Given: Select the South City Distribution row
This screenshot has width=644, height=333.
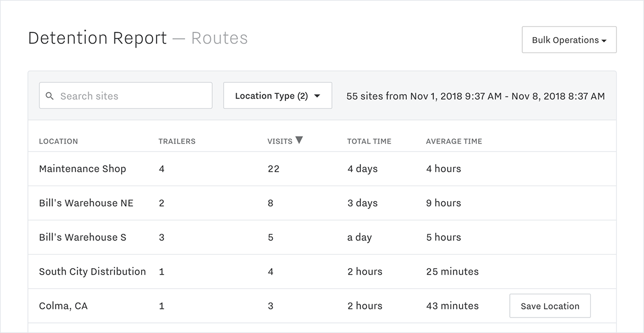Looking at the screenshot, I should tap(92, 271).
